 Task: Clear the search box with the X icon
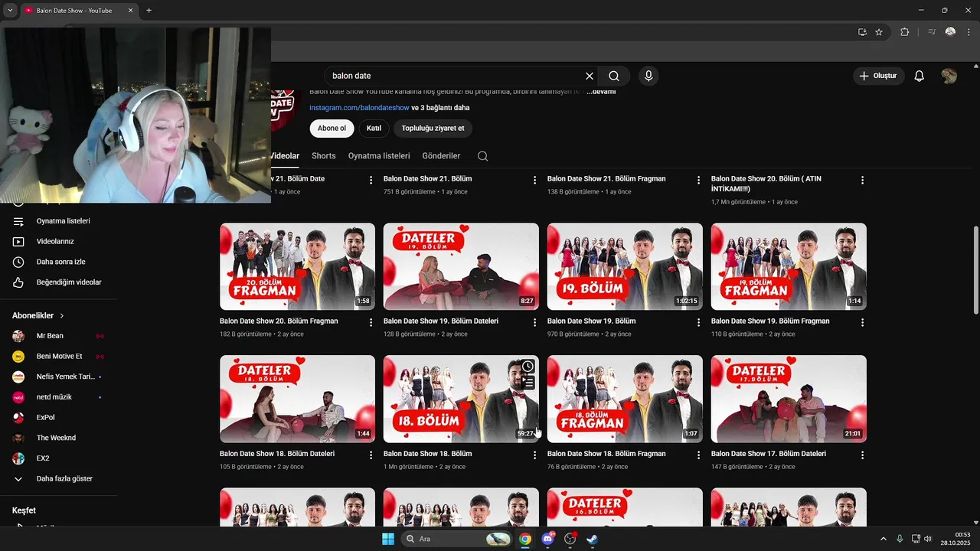tap(590, 76)
